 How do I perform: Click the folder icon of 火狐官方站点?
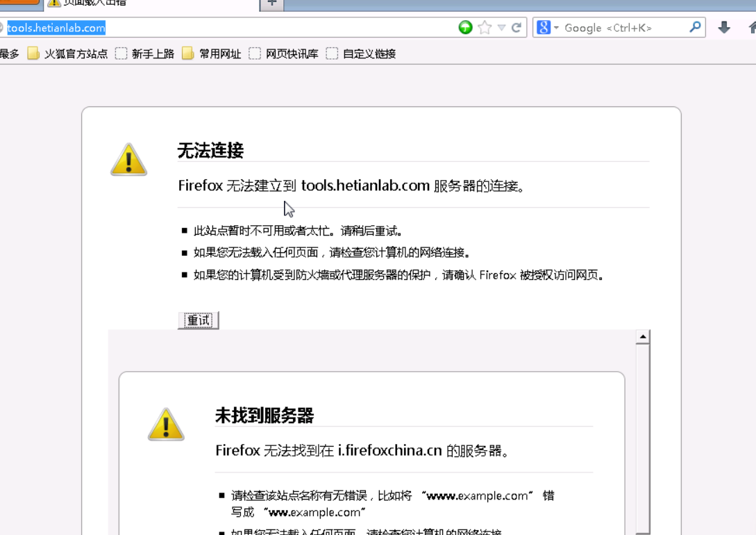click(x=33, y=53)
